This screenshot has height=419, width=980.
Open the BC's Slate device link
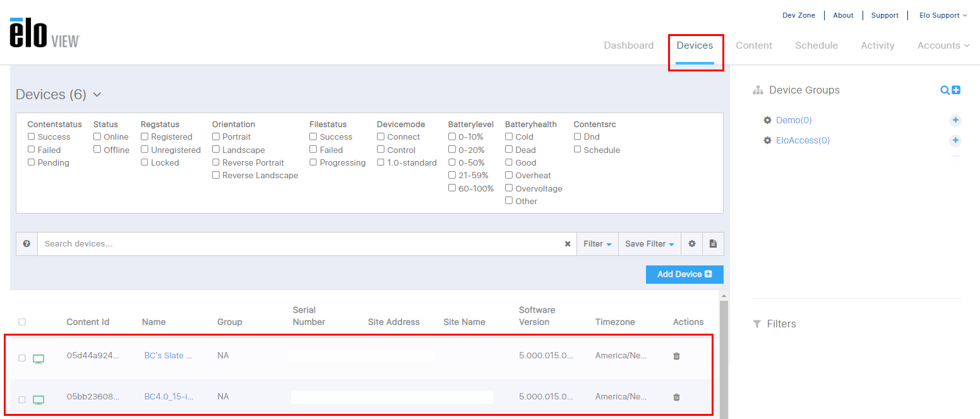[168, 355]
